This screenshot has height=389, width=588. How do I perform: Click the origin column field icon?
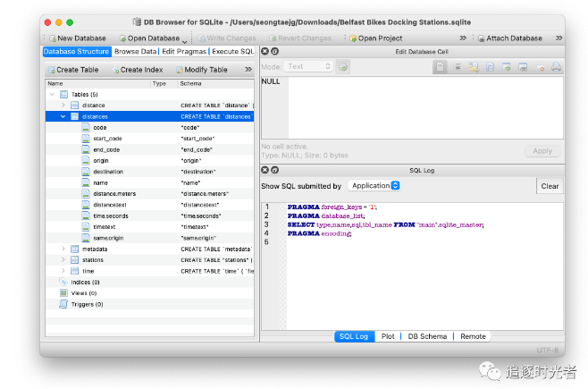pyautogui.click(x=86, y=161)
